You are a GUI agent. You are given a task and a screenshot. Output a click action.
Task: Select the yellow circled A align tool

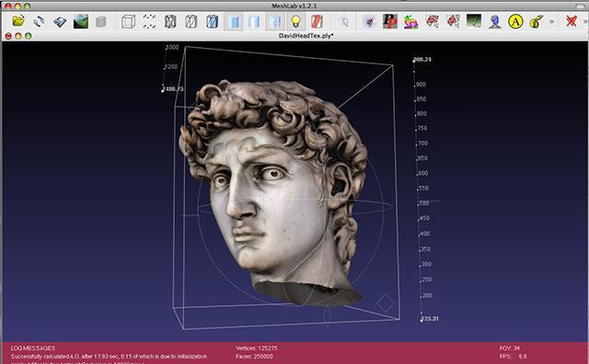515,21
